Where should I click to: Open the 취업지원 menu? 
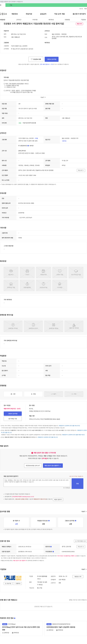point(29,14)
